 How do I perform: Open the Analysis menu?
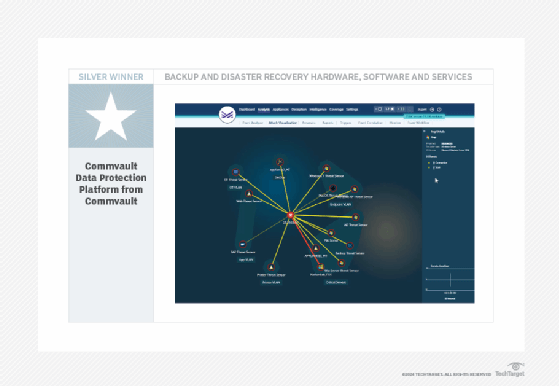(264, 109)
